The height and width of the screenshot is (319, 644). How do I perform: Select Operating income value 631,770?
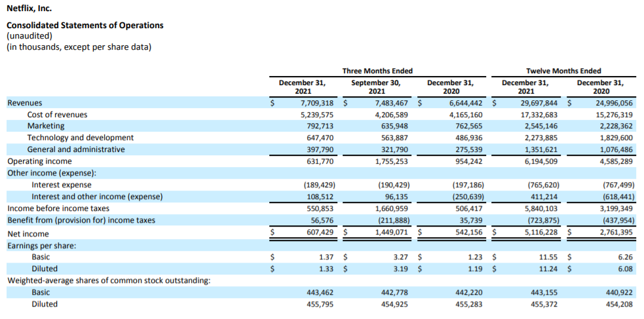click(x=320, y=161)
